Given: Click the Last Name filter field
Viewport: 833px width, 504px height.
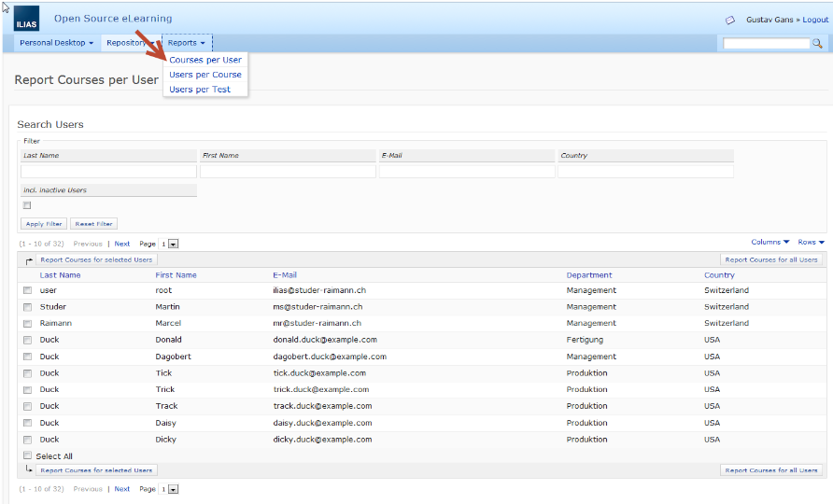Looking at the screenshot, I should point(108,171).
